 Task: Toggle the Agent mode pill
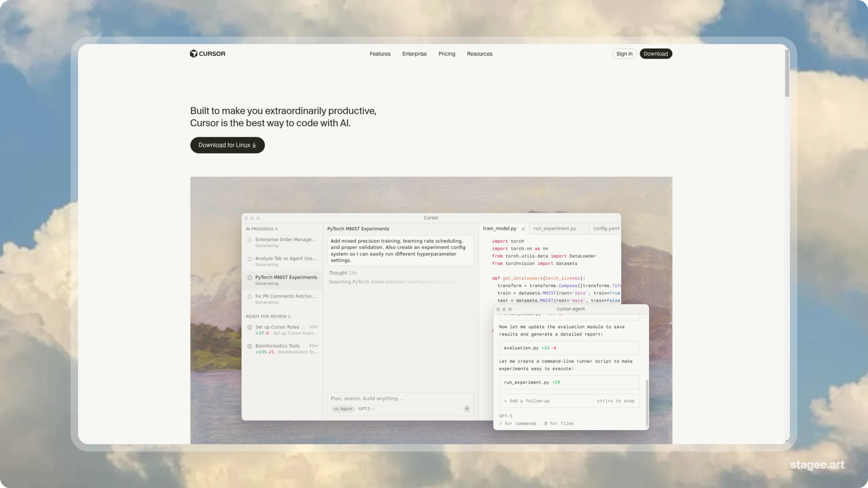tap(343, 409)
